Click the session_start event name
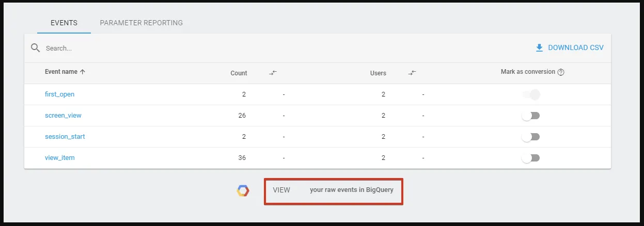 [65, 137]
